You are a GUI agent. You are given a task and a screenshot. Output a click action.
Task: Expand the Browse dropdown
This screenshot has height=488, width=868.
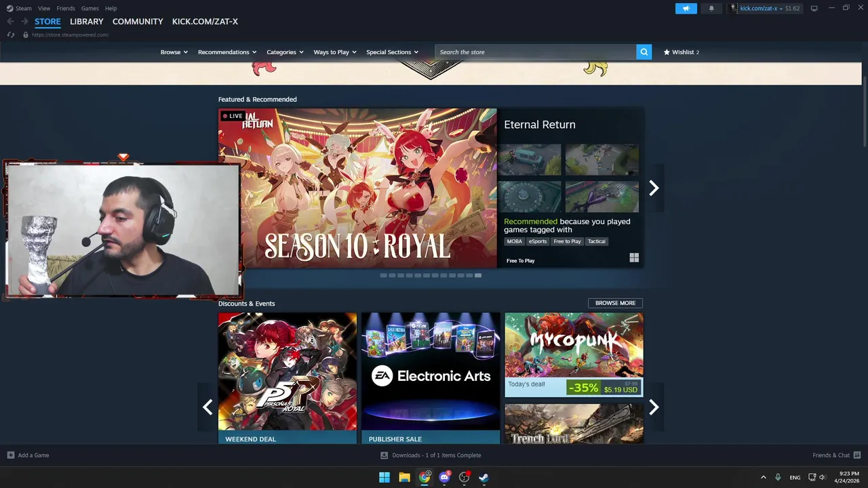click(174, 52)
